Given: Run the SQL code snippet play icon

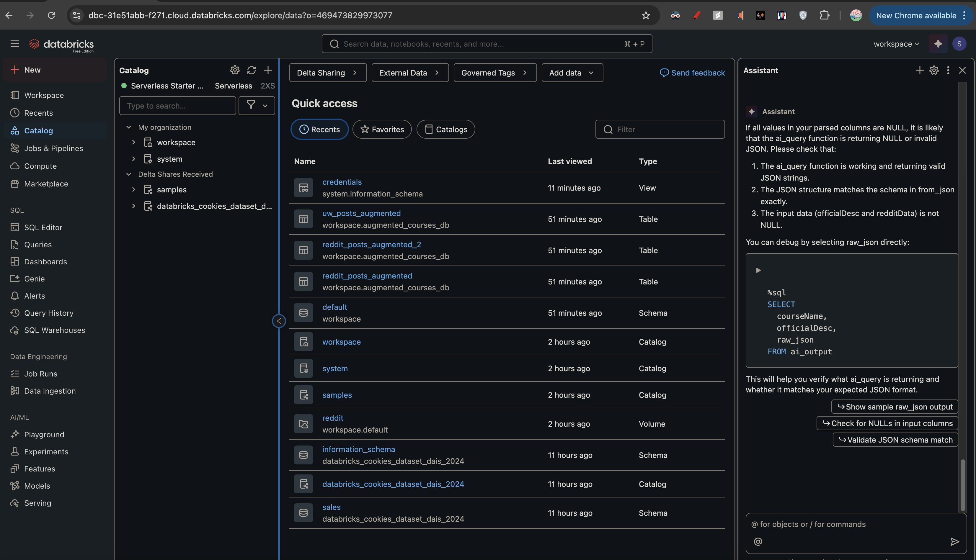Looking at the screenshot, I should (758, 270).
